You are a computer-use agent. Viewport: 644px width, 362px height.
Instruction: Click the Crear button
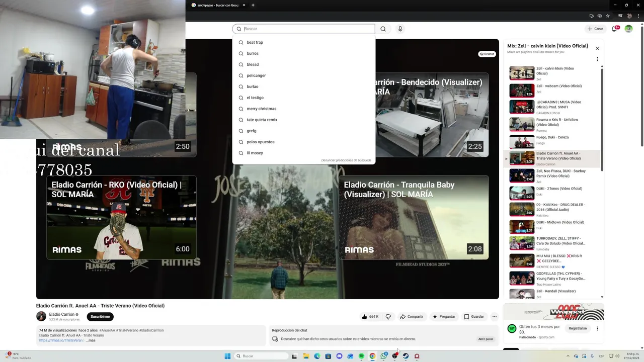click(595, 29)
